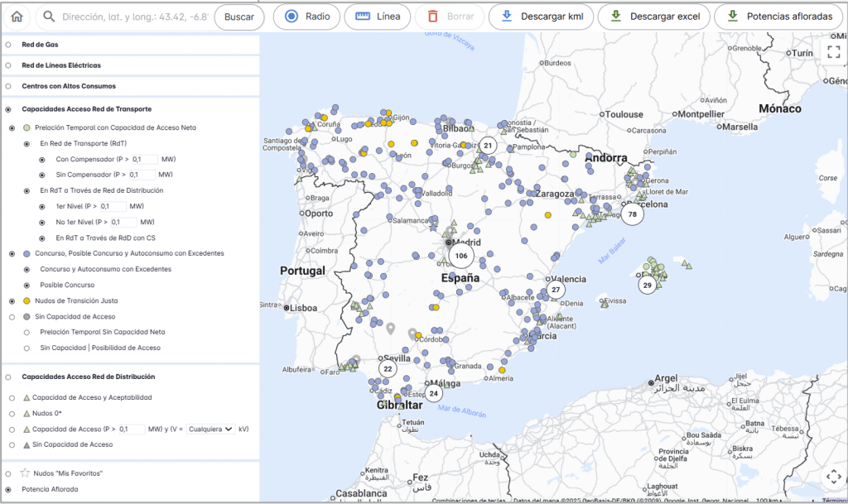848x504 pixels.
Task: Click the Buscar button
Action: click(238, 17)
